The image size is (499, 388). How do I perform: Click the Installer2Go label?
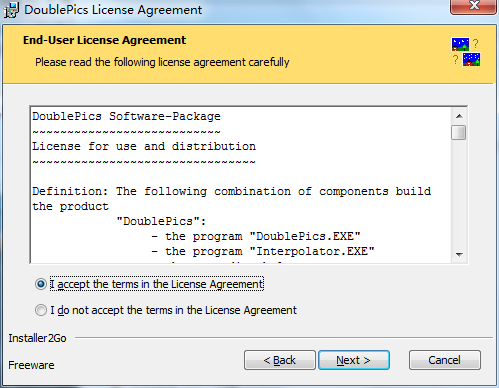(37, 338)
